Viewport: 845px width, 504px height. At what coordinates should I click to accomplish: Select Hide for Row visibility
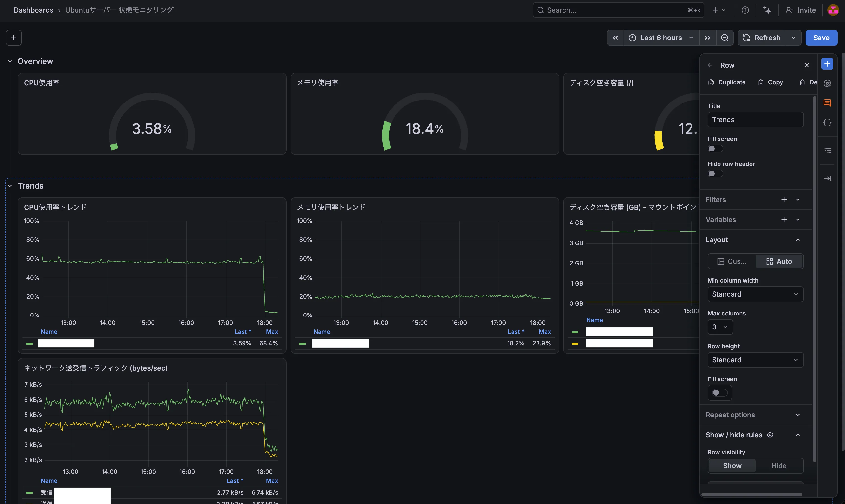779,466
